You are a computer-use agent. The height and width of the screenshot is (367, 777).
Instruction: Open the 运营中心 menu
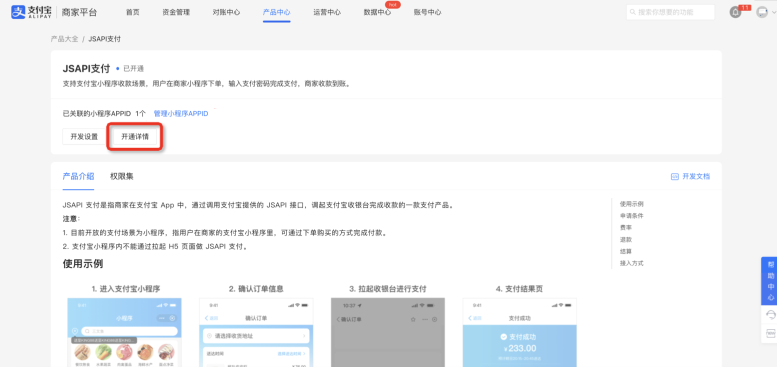click(327, 12)
